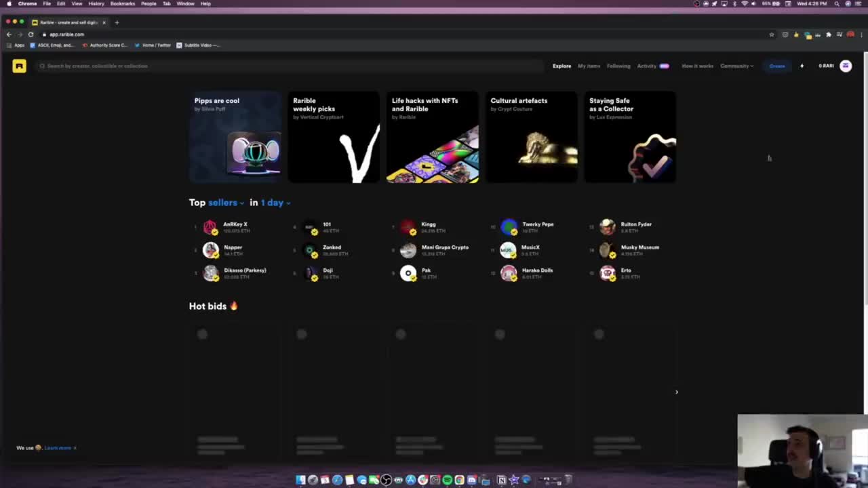
Task: Click the lightning bolt icon in header
Action: [x=802, y=66]
